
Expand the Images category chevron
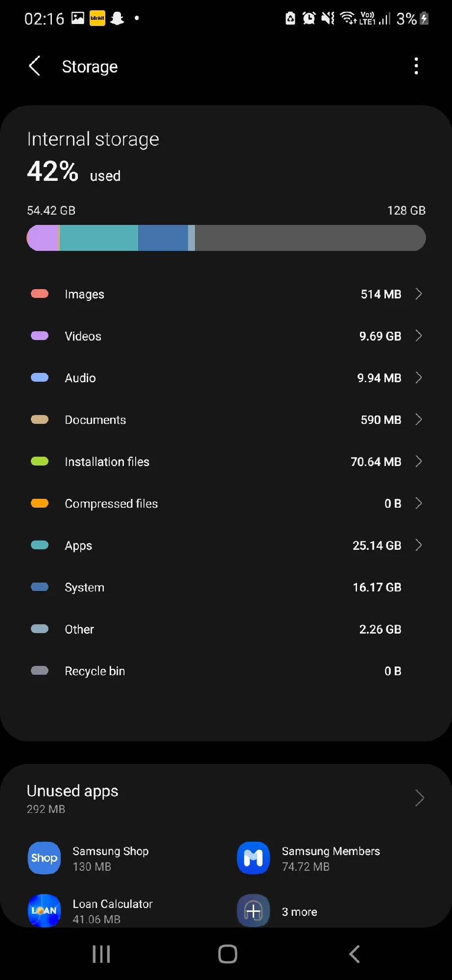click(419, 294)
